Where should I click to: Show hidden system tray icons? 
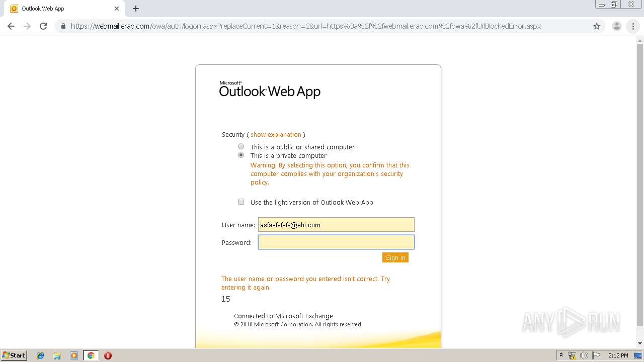[561, 355]
